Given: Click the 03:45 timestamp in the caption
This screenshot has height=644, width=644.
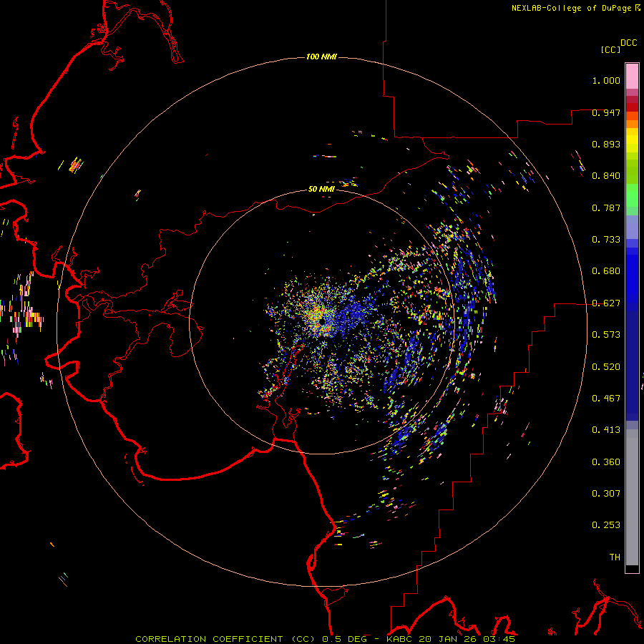Looking at the screenshot, I should (499, 639).
